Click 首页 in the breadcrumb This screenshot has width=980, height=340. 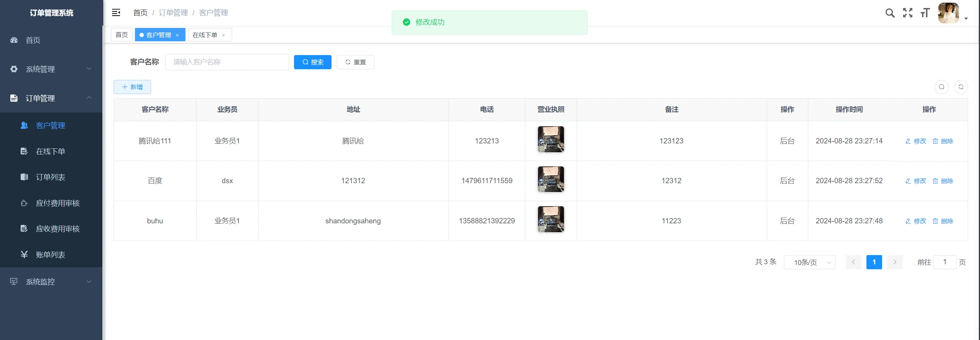[140, 13]
